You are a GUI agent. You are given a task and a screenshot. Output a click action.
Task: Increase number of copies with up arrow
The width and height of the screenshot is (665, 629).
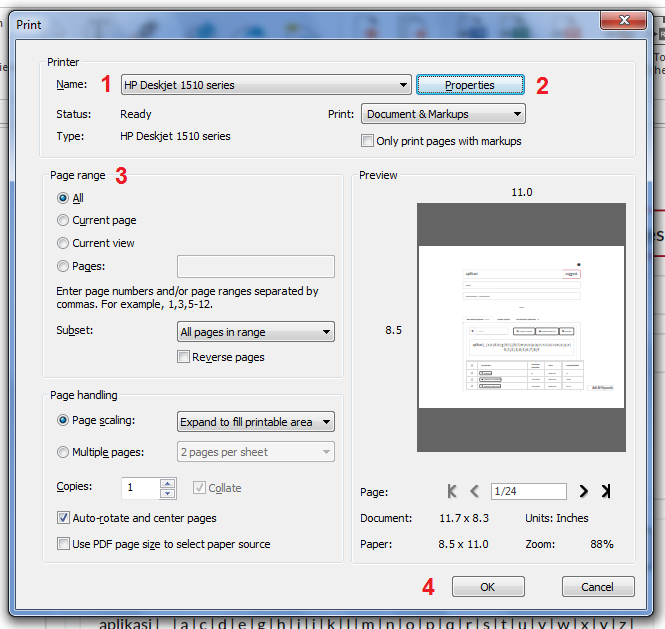[x=168, y=484]
